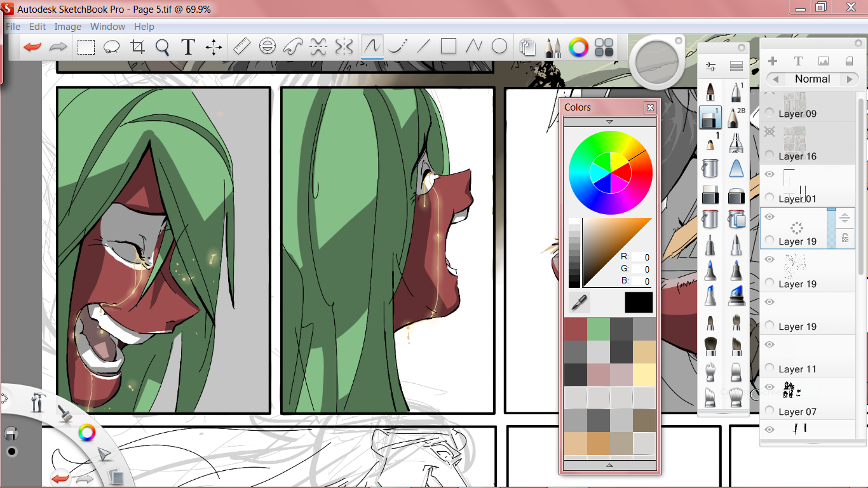Click the four-squares UI toggle icon
868x488 pixels.
[604, 47]
